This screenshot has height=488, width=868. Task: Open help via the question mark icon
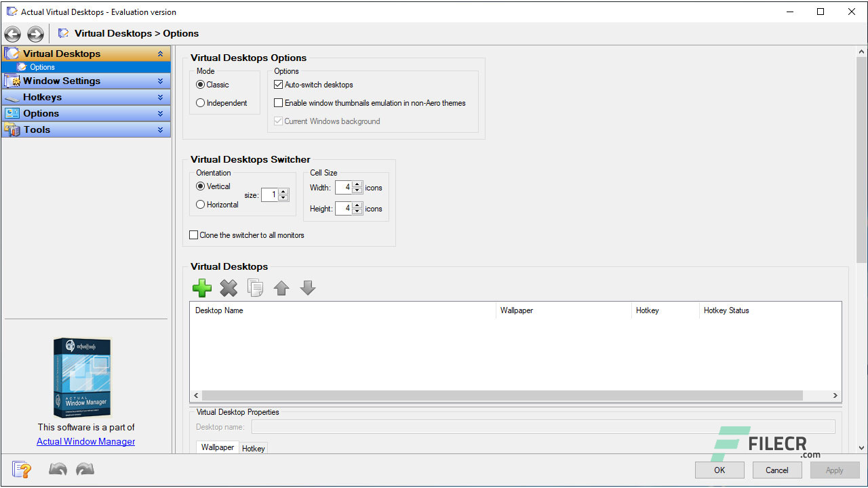pyautogui.click(x=22, y=469)
